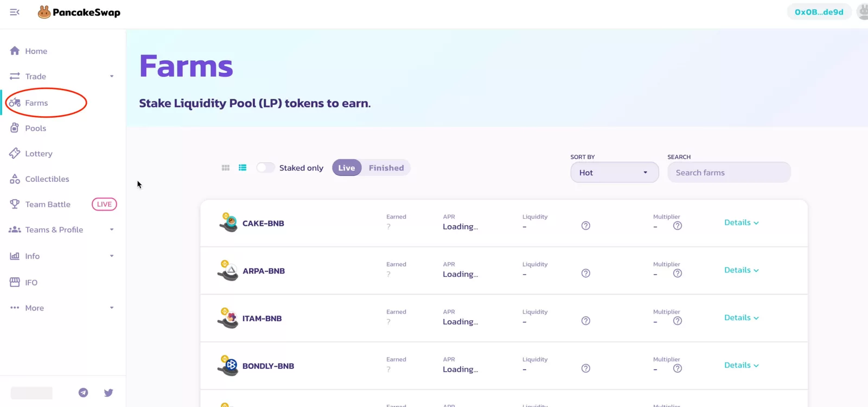Click the Pools icon in sidebar

(15, 128)
